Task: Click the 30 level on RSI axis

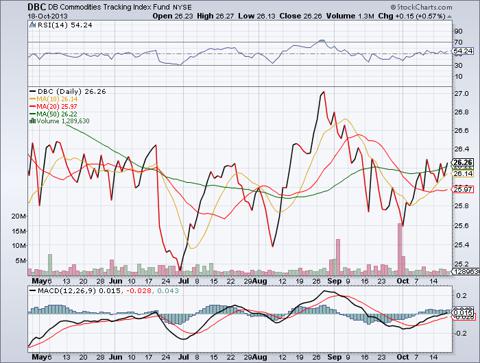Action: [458, 65]
